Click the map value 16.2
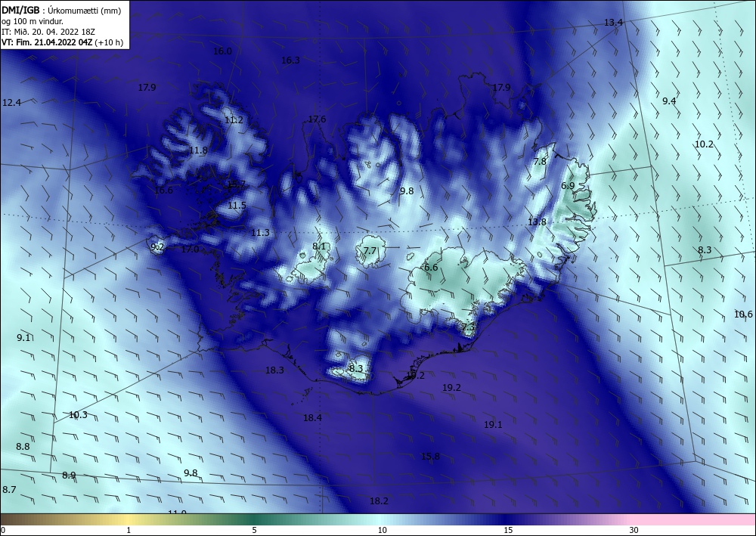 [415, 376]
